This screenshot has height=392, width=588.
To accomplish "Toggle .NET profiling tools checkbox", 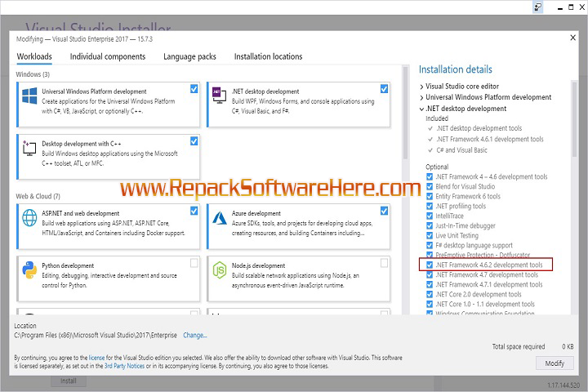I will [430, 206].
